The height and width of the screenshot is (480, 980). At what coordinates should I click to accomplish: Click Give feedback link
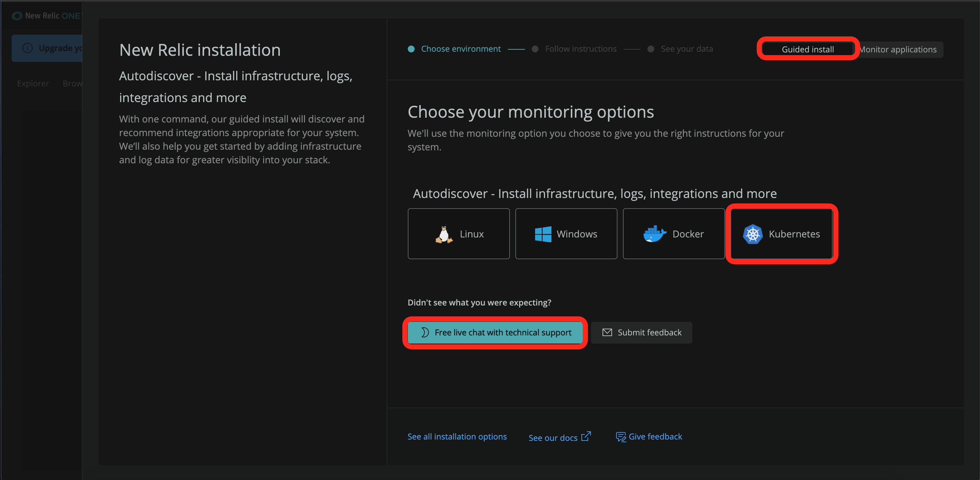(649, 437)
